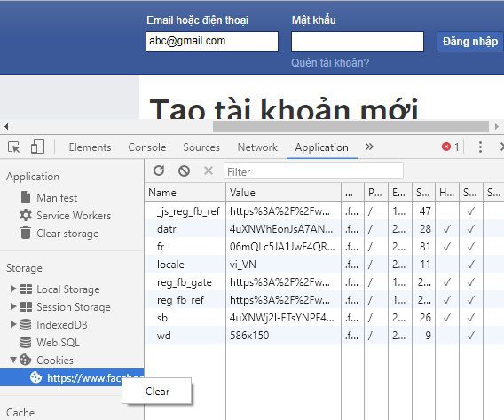
Task: Select the reg_fb_gate cookie name
Action: click(185, 282)
